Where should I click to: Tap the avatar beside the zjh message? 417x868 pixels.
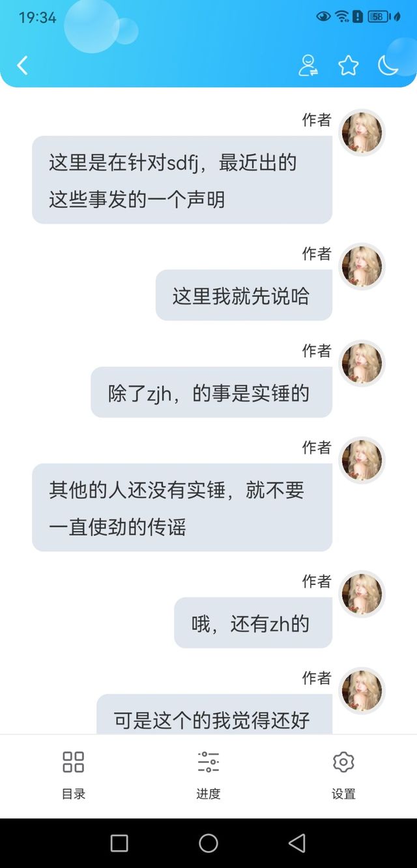tap(362, 363)
